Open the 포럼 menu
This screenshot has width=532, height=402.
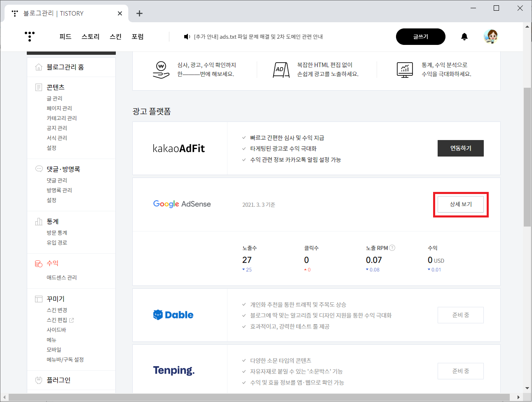[x=138, y=37]
